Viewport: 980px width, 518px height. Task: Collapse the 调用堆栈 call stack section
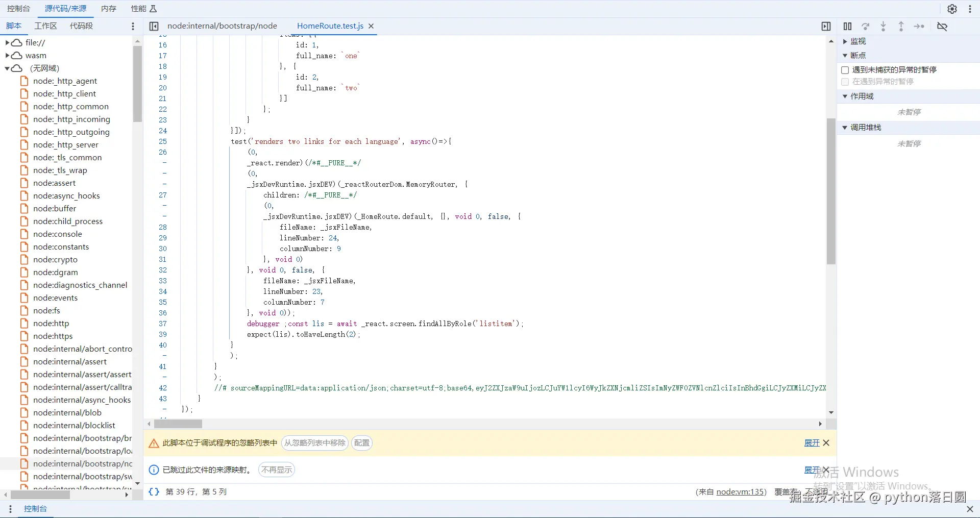pyautogui.click(x=845, y=128)
